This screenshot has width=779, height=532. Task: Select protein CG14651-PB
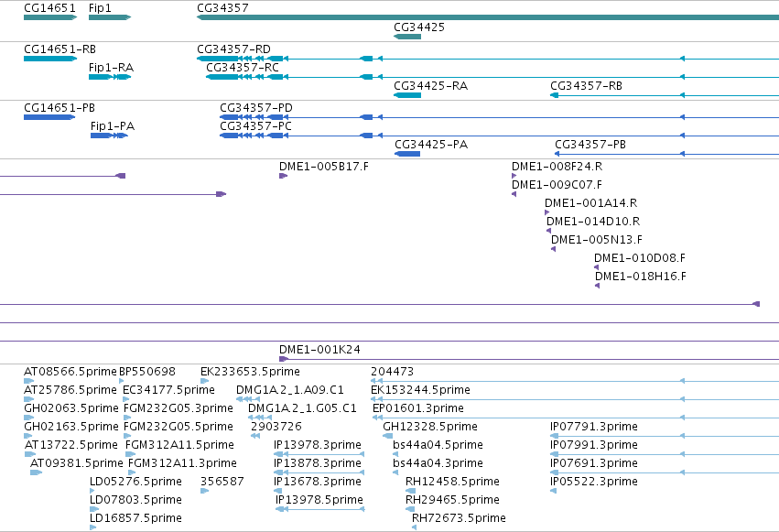[49, 117]
